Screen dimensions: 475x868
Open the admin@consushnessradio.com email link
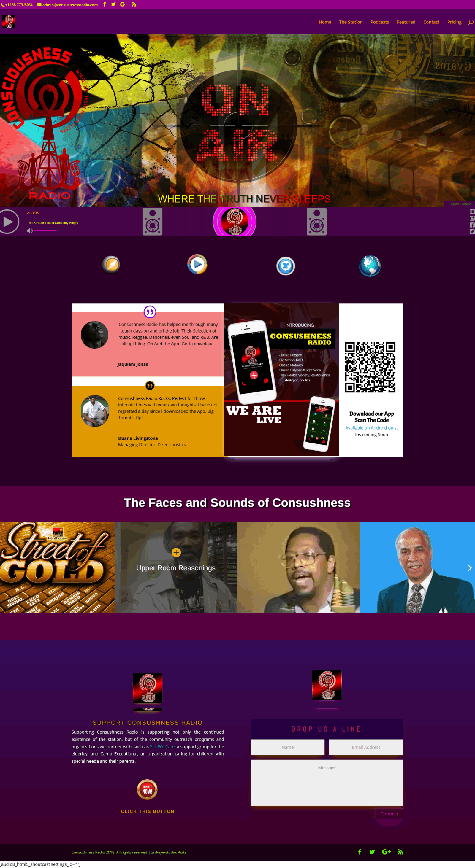click(x=67, y=5)
